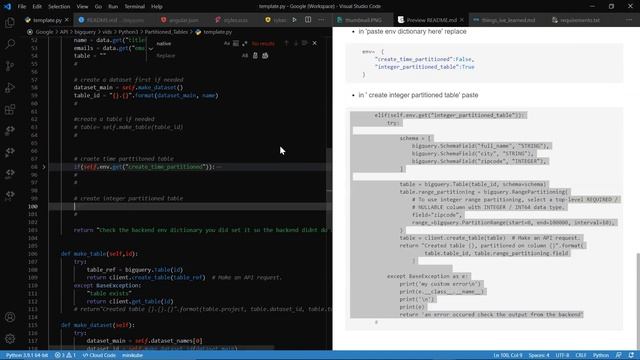Click the split editor right icon
The width and height of the screenshot is (640, 360).
308,20
